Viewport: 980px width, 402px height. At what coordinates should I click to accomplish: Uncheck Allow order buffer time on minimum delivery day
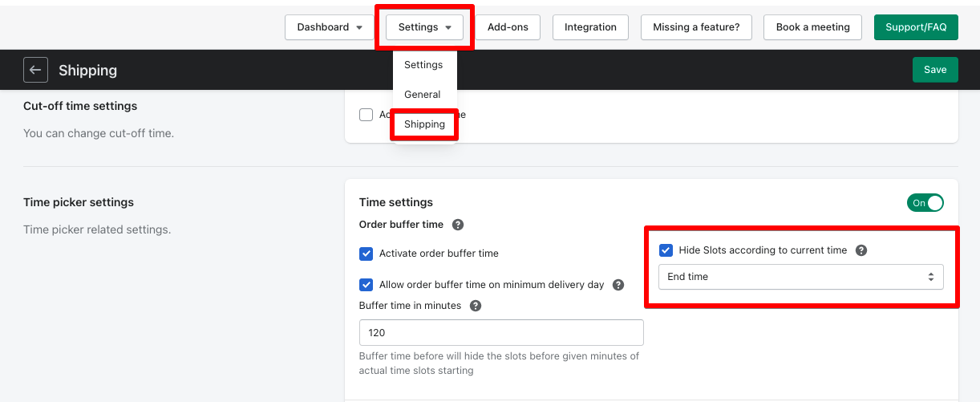tap(366, 285)
